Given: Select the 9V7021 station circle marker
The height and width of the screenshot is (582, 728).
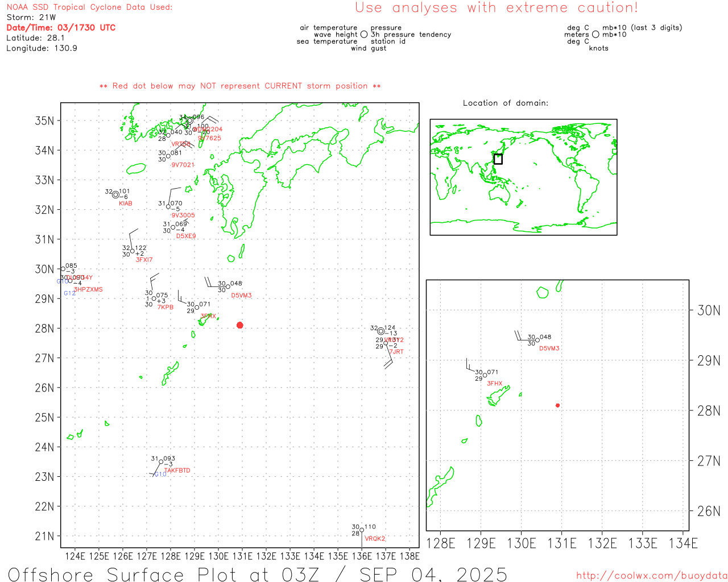Looking at the screenshot, I should [x=168, y=156].
